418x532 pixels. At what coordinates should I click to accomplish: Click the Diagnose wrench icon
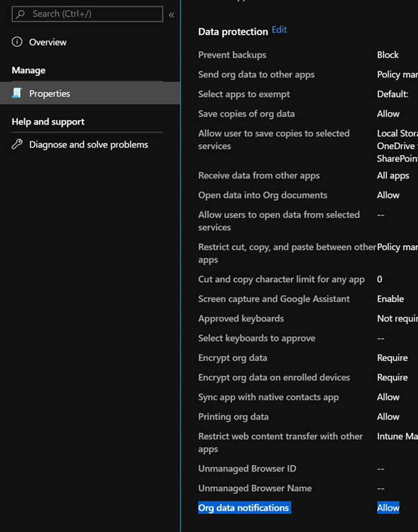click(17, 145)
